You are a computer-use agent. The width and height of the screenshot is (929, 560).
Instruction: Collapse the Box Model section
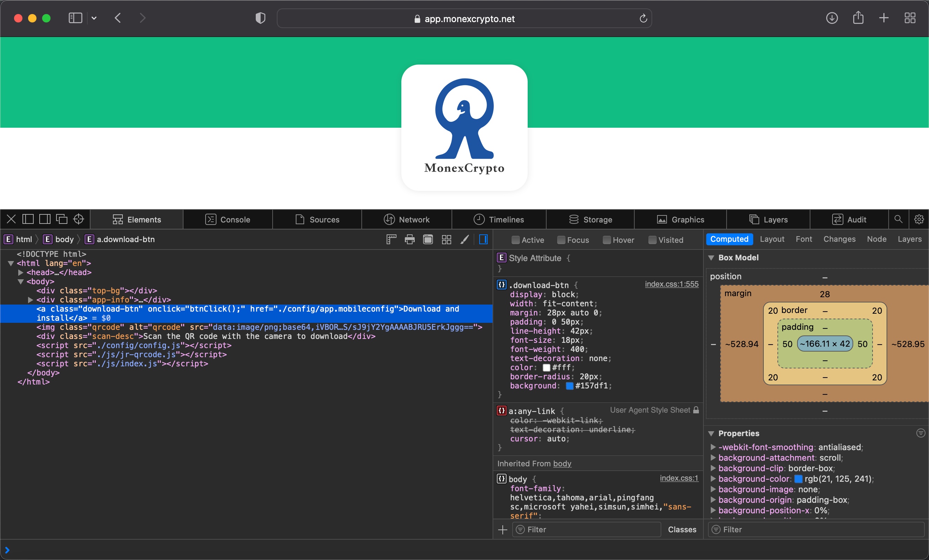coord(711,258)
